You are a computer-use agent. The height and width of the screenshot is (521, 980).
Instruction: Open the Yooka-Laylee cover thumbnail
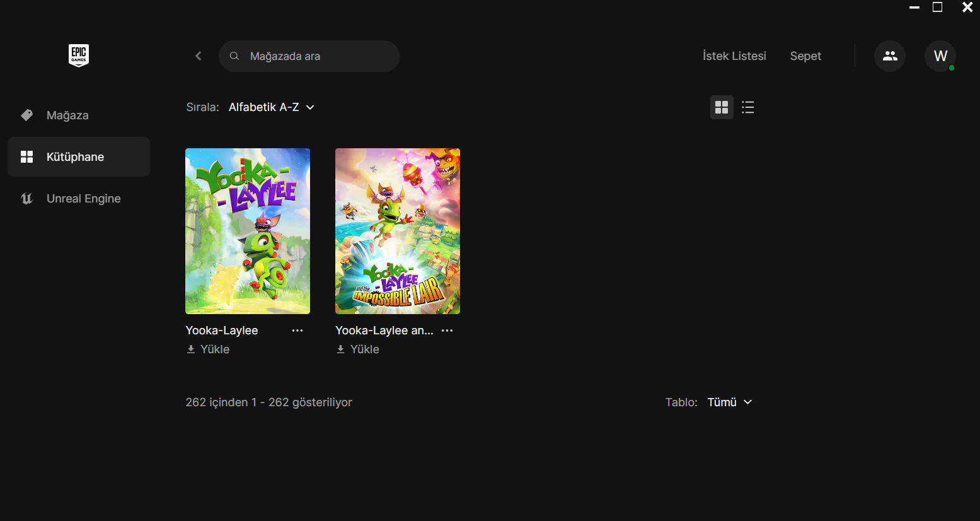tap(248, 231)
